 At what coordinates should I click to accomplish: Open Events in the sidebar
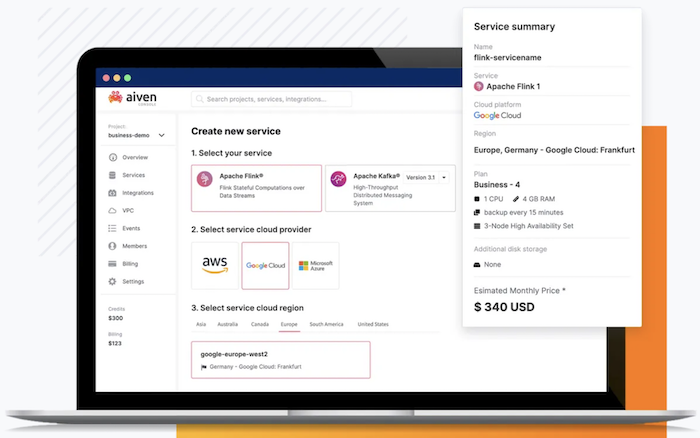[131, 228]
